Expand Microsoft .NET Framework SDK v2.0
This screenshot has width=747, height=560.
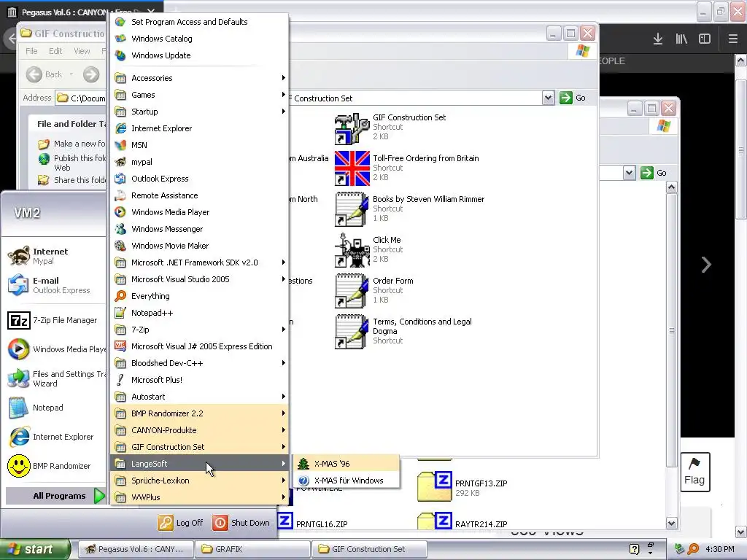(x=199, y=262)
